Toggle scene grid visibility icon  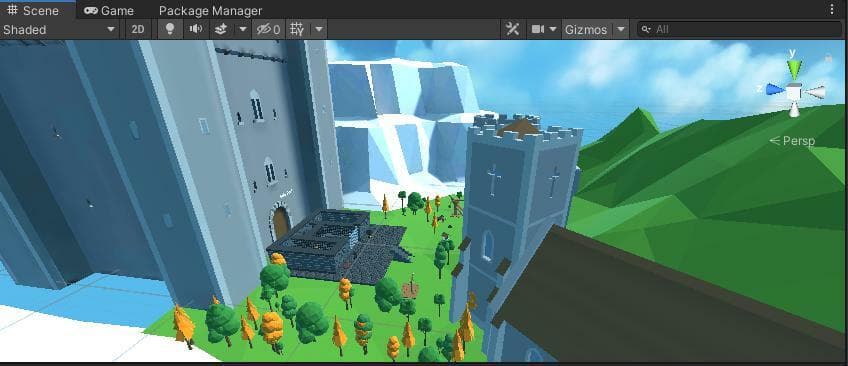point(297,29)
